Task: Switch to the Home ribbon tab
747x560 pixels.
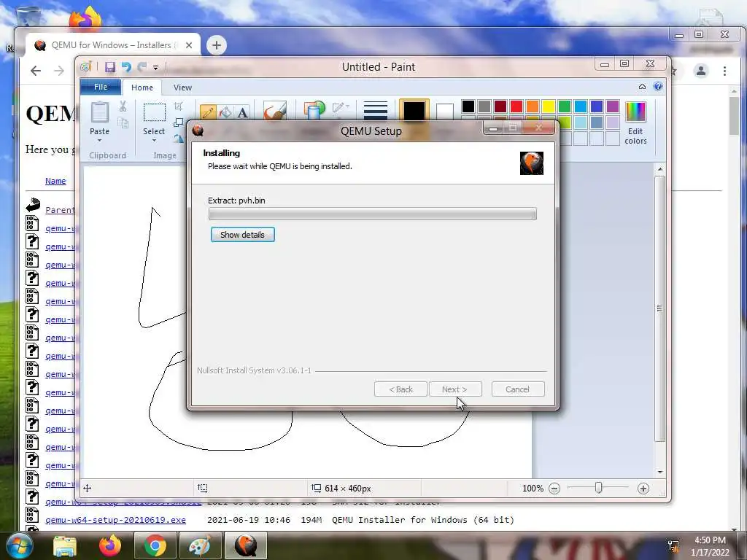Action: 142,87
